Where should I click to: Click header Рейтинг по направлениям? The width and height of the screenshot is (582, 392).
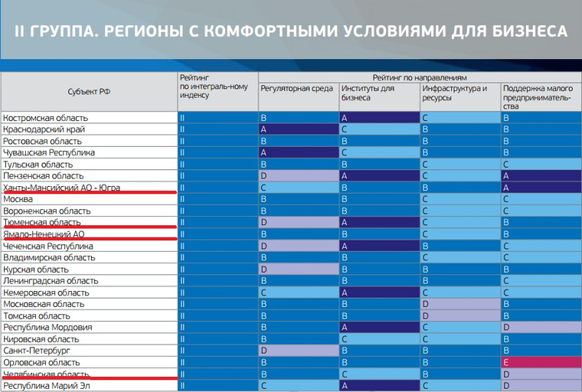(420, 77)
